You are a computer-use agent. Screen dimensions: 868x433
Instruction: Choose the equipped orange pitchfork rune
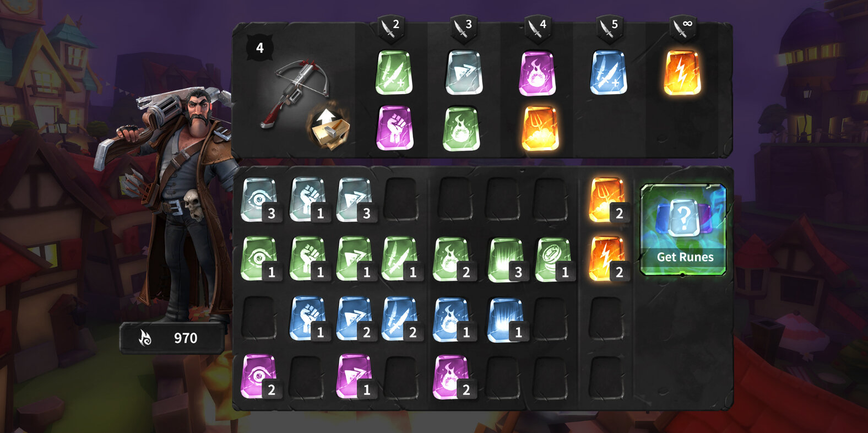click(540, 128)
